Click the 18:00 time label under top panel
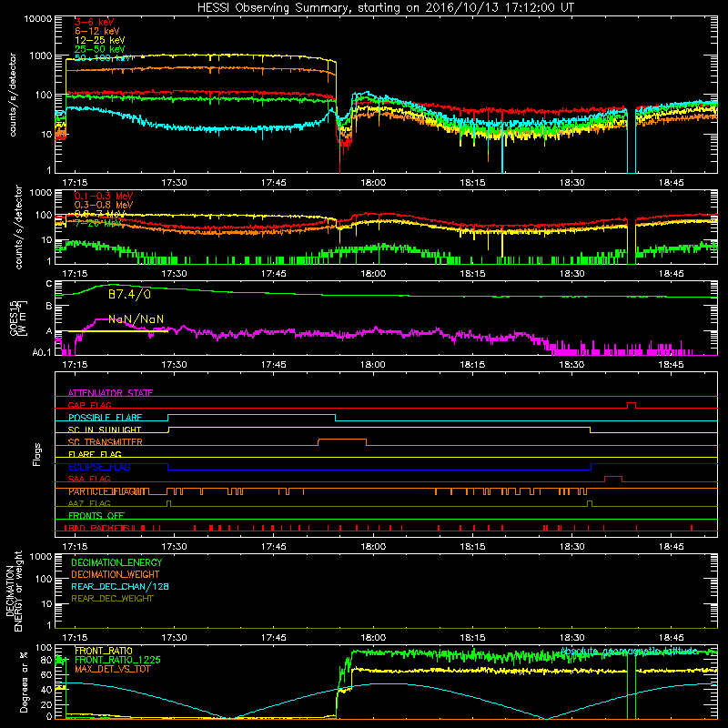 [x=373, y=183]
